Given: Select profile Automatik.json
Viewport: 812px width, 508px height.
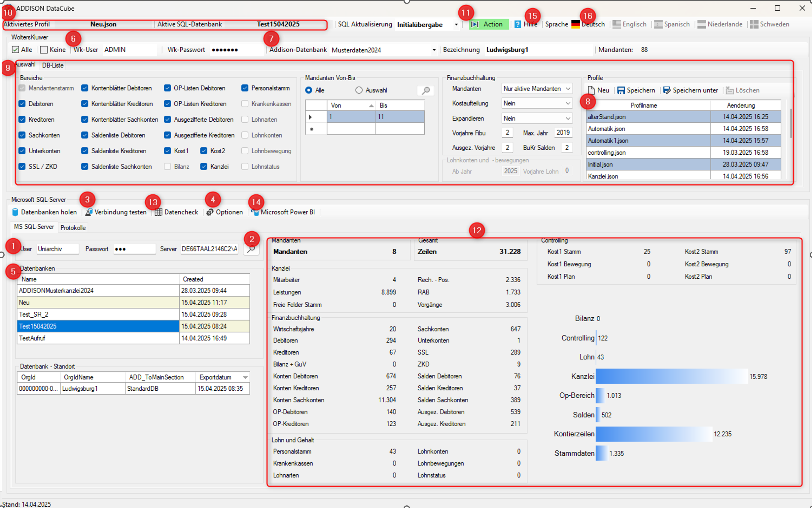Looking at the screenshot, I should (684, 129).
